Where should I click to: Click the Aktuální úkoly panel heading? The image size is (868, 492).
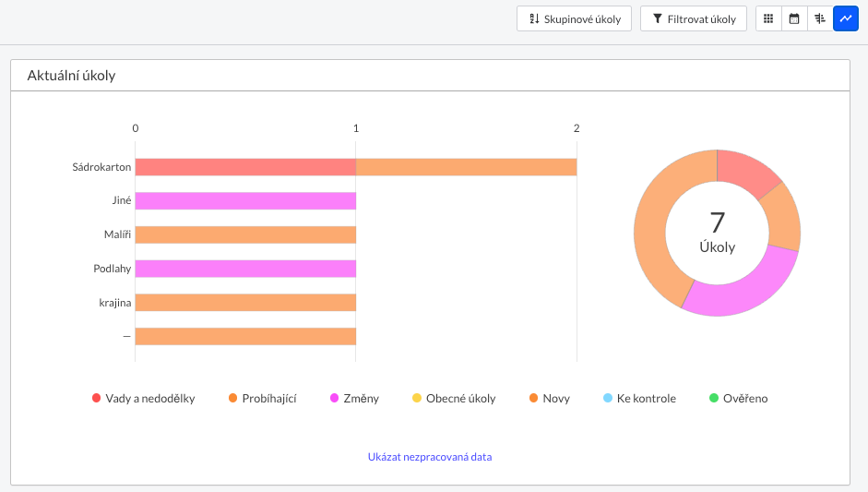point(71,76)
